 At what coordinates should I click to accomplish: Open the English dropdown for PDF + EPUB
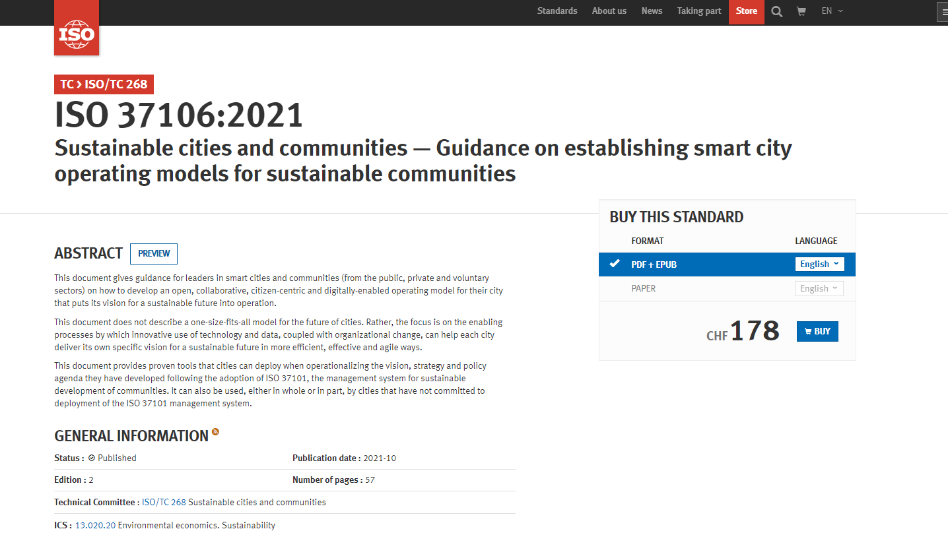point(819,264)
